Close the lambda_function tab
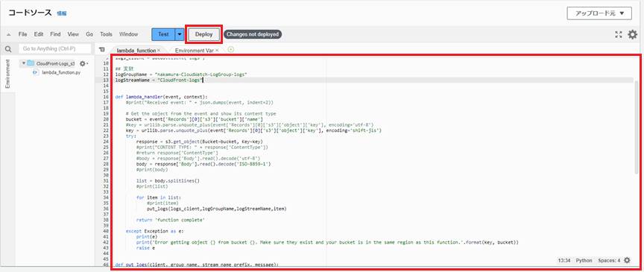This screenshot has height=272, width=644. 159,50
